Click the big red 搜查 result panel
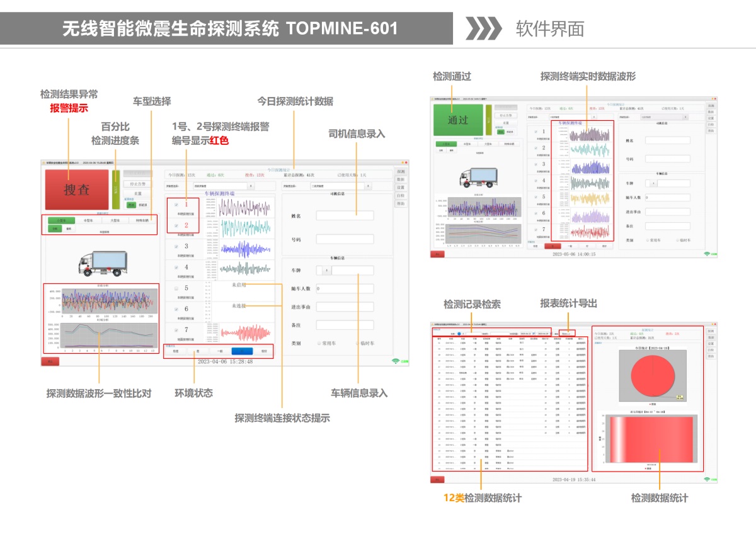The width and height of the screenshot is (756, 539). (x=77, y=190)
